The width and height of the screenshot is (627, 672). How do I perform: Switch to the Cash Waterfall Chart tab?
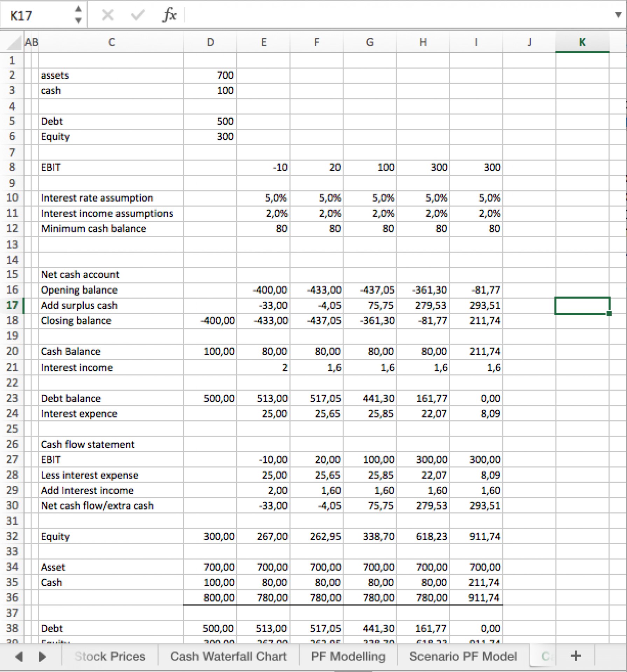click(x=228, y=656)
